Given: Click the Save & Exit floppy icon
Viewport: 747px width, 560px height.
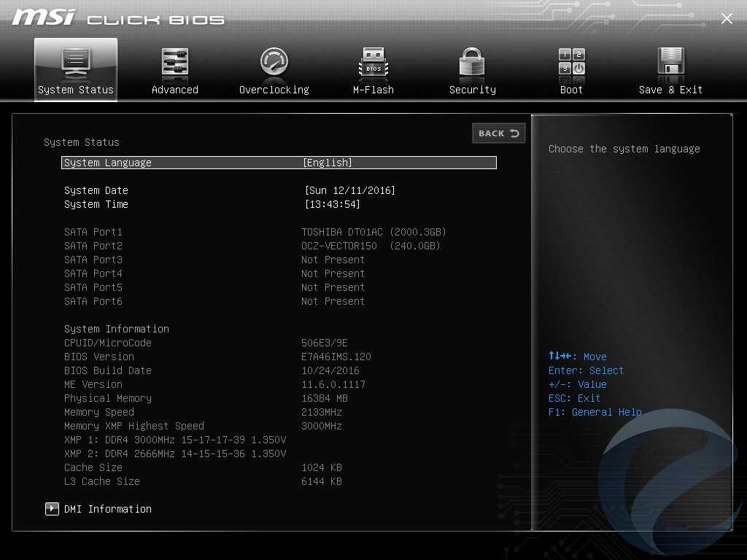Looking at the screenshot, I should 670,63.
